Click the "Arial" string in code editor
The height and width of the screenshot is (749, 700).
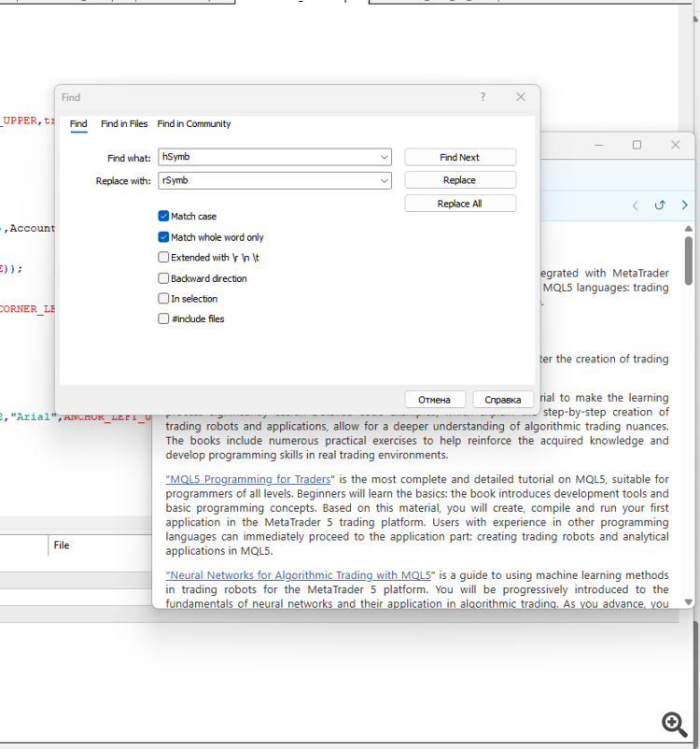[34, 417]
